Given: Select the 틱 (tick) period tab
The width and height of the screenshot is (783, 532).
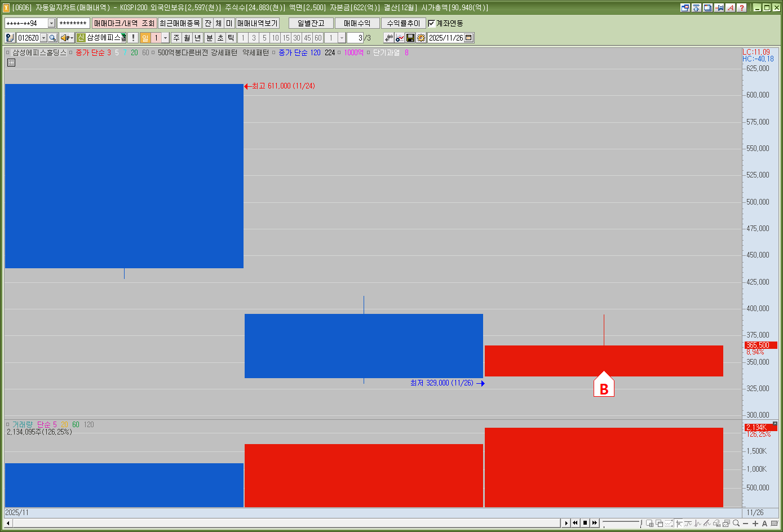Looking at the screenshot, I should [x=231, y=38].
